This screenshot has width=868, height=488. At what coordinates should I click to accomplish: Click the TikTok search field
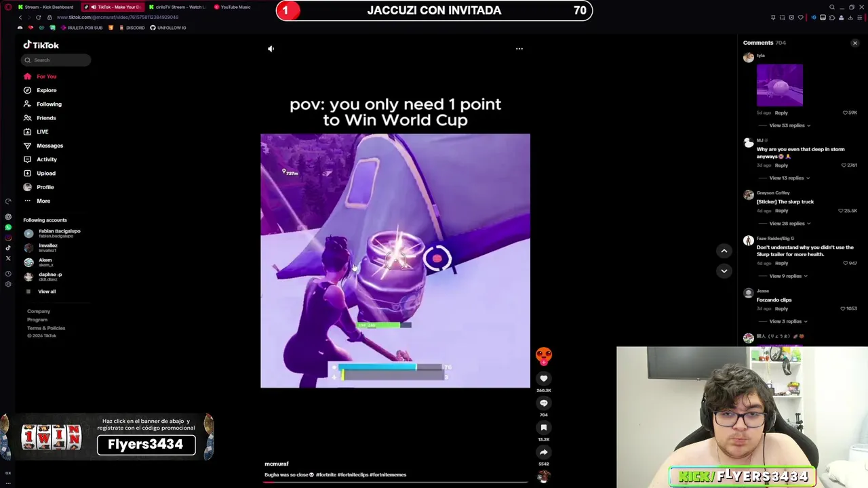56,60
